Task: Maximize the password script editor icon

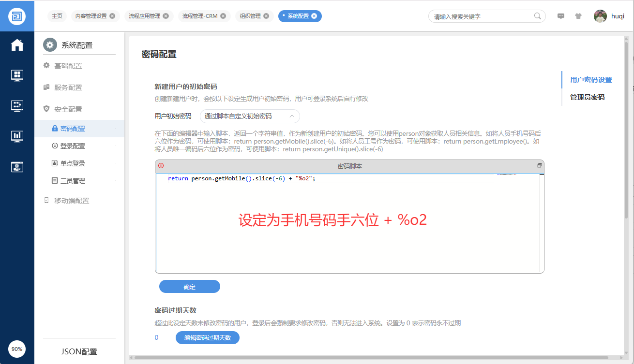Action: tap(539, 166)
